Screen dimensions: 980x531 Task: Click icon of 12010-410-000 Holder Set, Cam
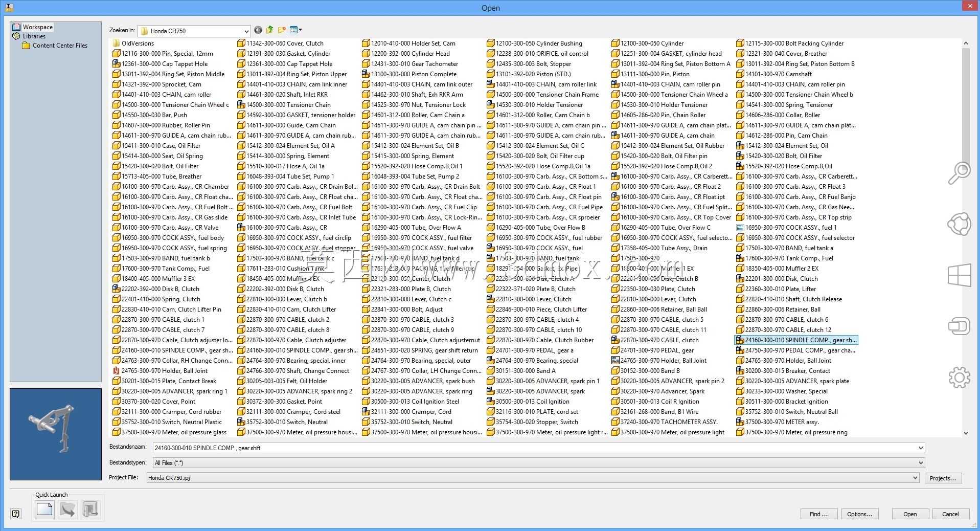(x=366, y=43)
